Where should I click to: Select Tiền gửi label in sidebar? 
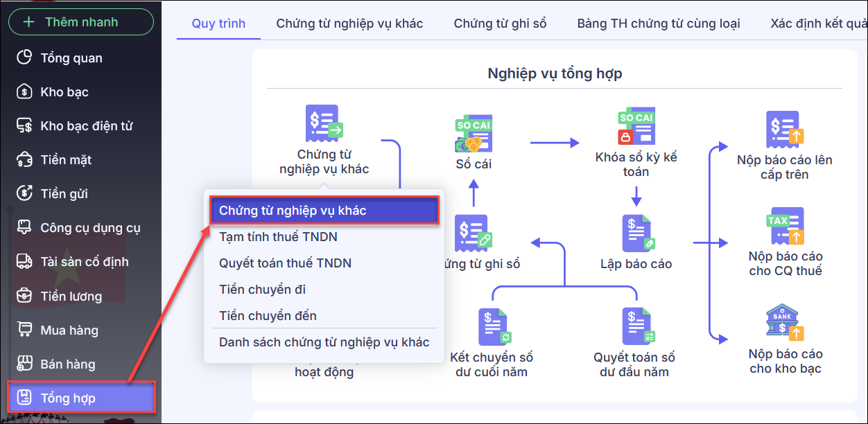coord(64,194)
